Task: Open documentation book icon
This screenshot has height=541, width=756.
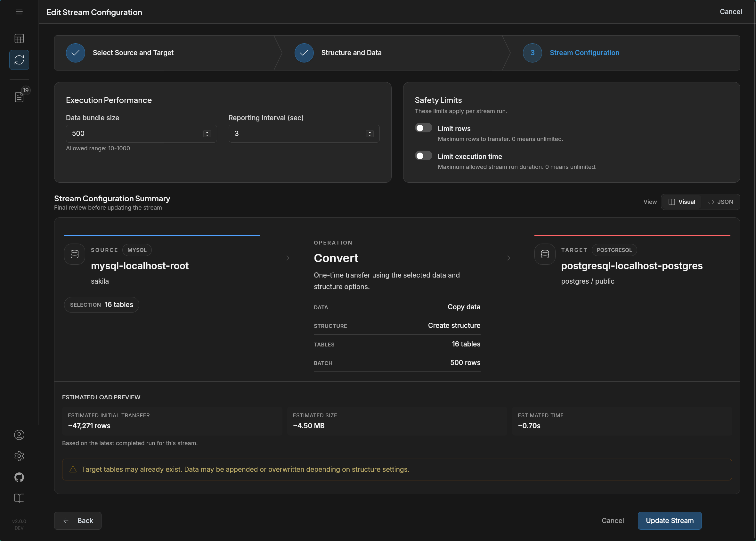Action: pos(19,498)
